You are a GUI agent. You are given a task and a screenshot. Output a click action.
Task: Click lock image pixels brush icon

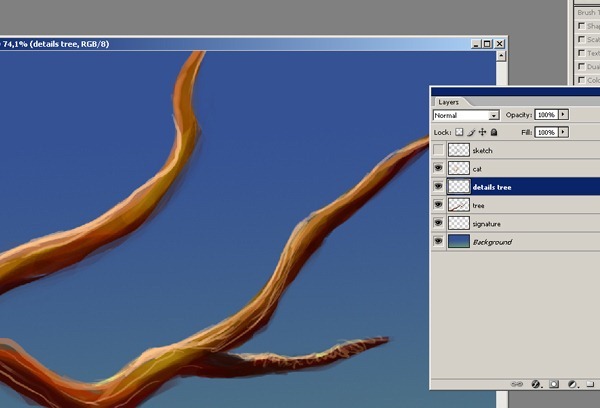pos(470,132)
